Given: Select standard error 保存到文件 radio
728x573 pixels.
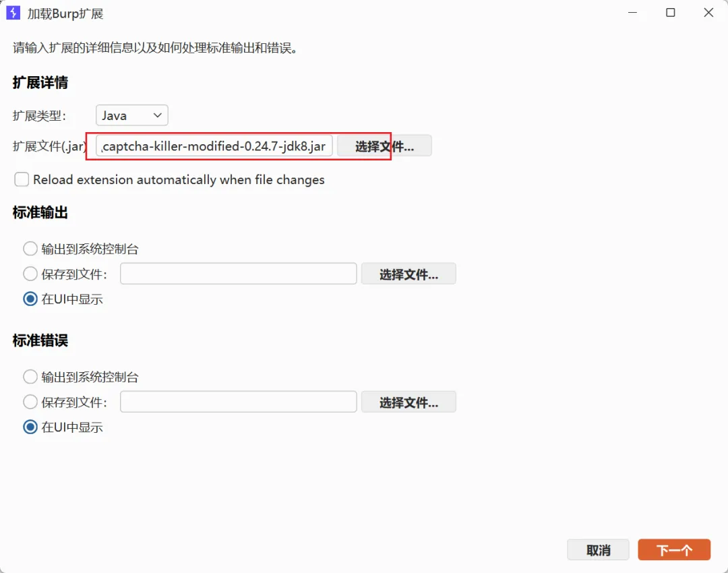Looking at the screenshot, I should (x=30, y=402).
